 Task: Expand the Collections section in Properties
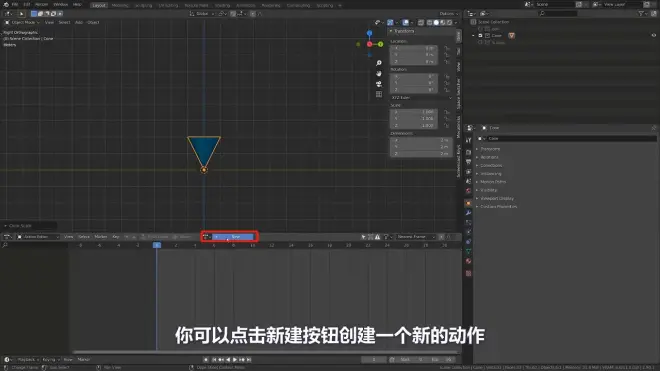491,165
